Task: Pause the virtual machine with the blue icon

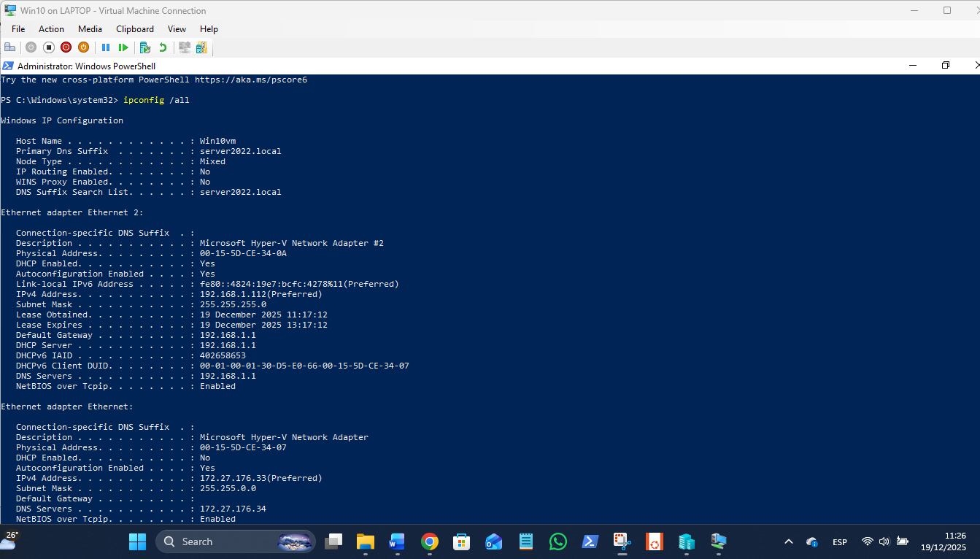Action: tap(106, 47)
